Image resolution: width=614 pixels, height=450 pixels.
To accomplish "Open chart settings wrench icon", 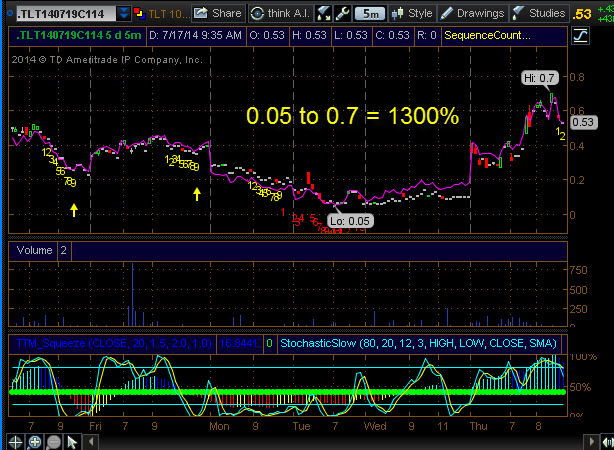I will tap(343, 13).
